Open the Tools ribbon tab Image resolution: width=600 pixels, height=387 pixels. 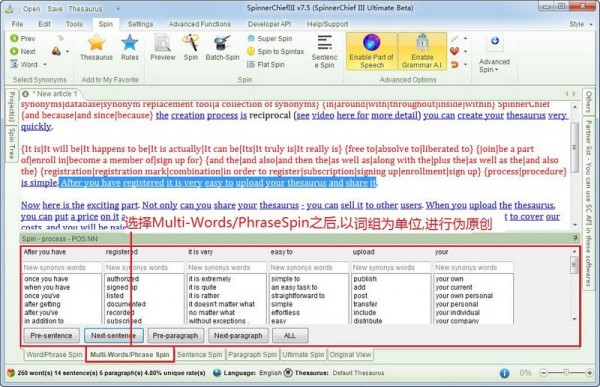click(x=74, y=24)
